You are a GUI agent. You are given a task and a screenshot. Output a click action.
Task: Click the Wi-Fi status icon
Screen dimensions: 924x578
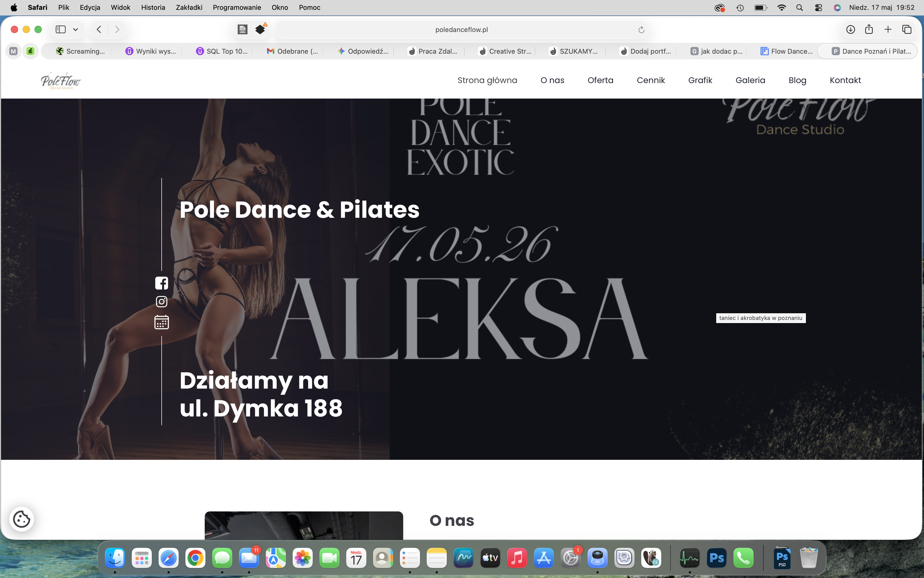[781, 8]
